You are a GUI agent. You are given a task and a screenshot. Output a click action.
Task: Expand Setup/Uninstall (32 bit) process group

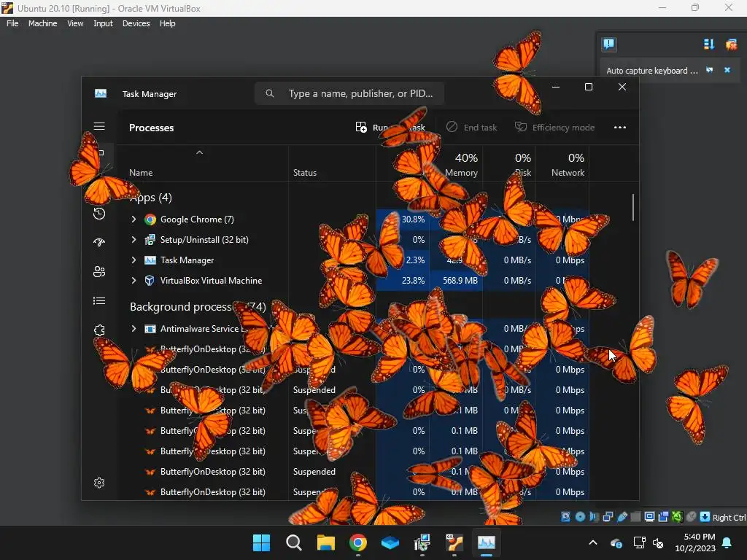[x=134, y=239]
